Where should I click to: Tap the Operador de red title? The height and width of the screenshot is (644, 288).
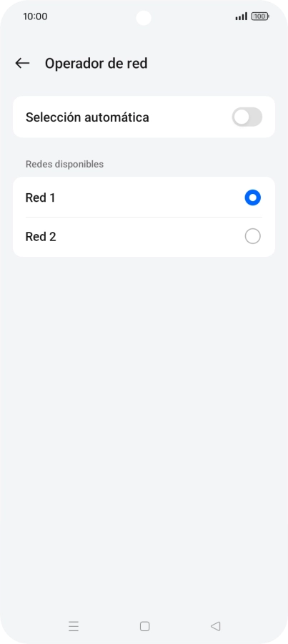click(x=96, y=64)
